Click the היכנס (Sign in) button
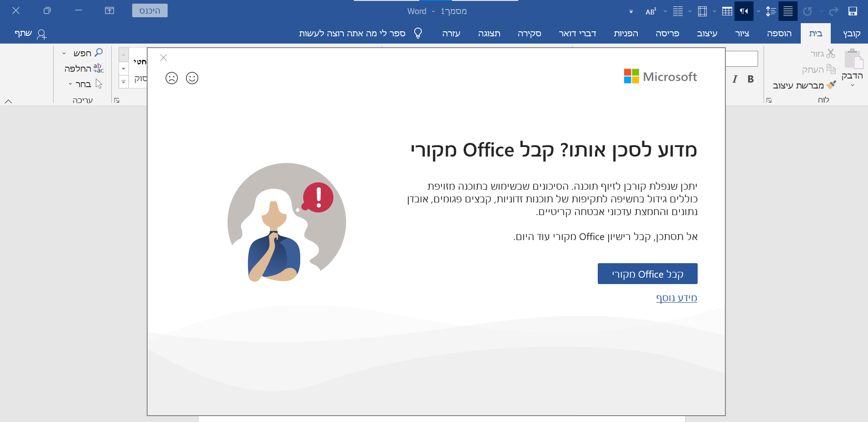The image size is (868, 422). click(x=150, y=10)
